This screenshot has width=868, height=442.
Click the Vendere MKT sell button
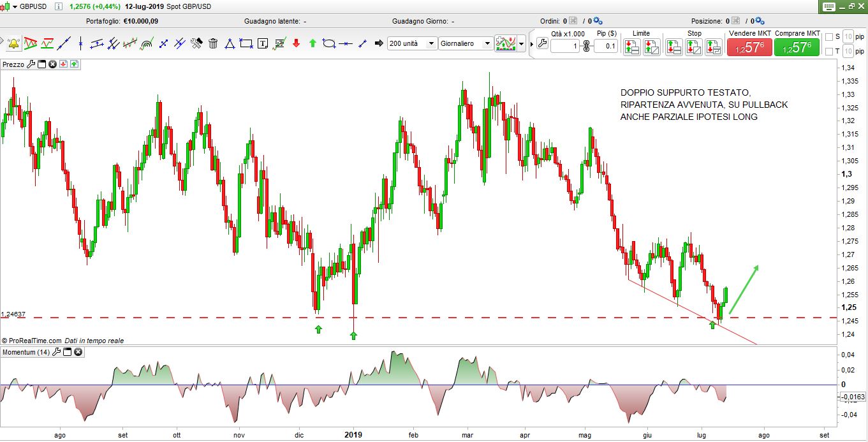tap(749, 47)
